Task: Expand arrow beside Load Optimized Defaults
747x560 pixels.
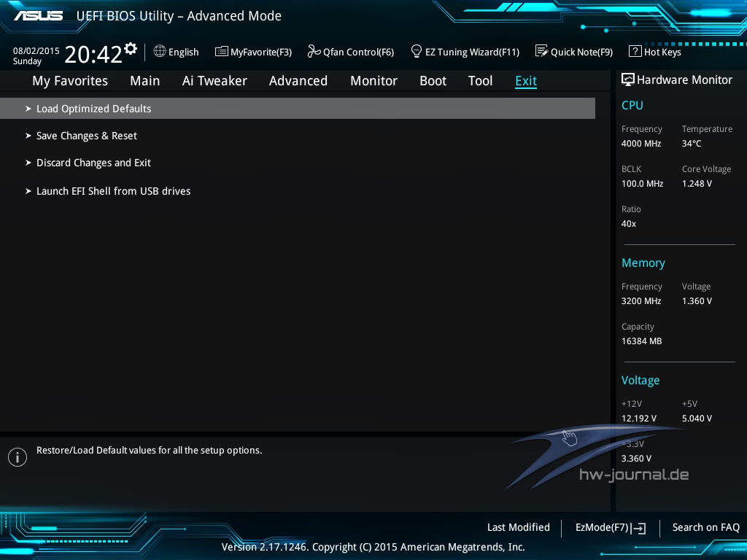Action: tap(28, 109)
